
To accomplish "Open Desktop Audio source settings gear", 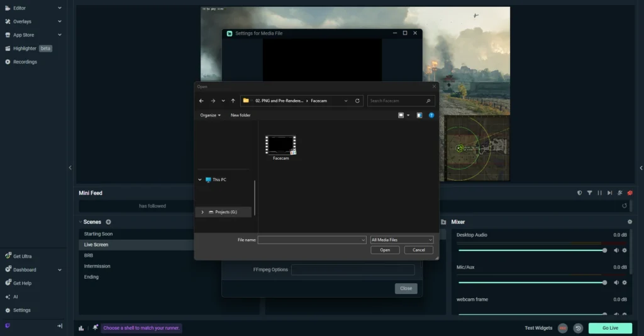I will (625, 250).
